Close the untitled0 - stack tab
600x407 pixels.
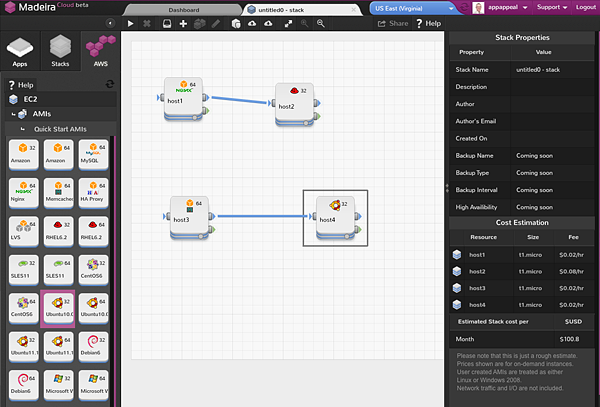[x=354, y=10]
